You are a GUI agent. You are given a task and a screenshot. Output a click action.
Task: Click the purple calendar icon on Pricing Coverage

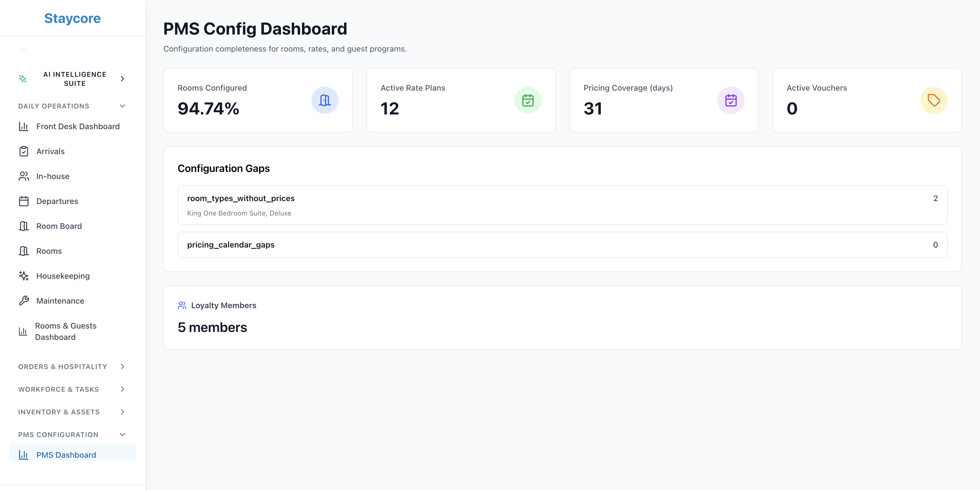pos(730,100)
